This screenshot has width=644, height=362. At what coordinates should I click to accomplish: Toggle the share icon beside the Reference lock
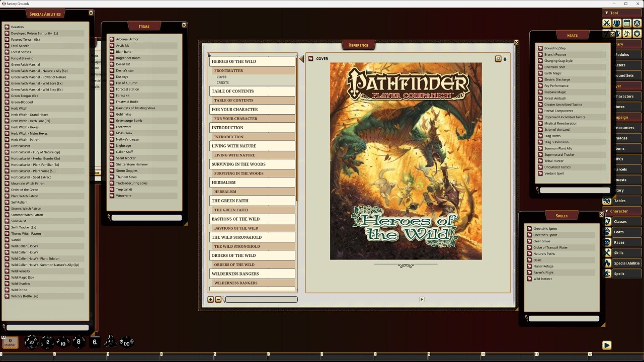point(498,58)
